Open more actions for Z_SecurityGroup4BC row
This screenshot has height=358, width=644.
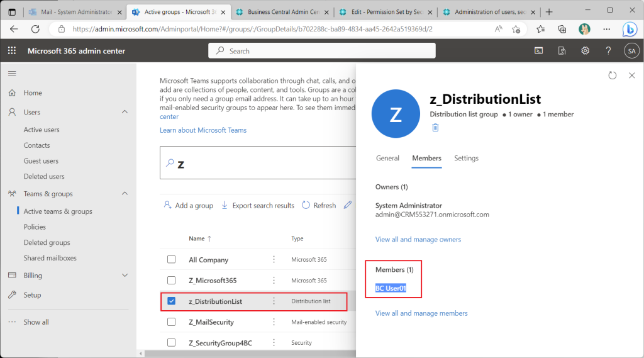tap(274, 343)
